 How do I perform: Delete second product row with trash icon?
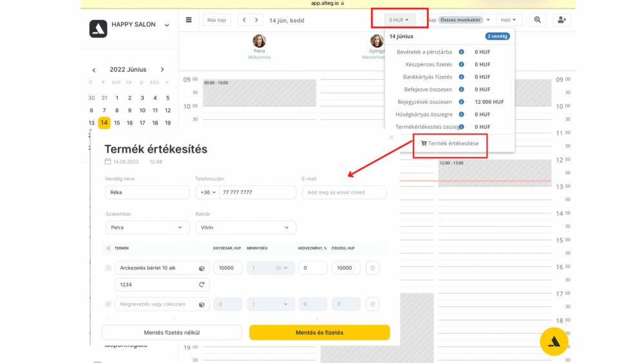tap(372, 304)
